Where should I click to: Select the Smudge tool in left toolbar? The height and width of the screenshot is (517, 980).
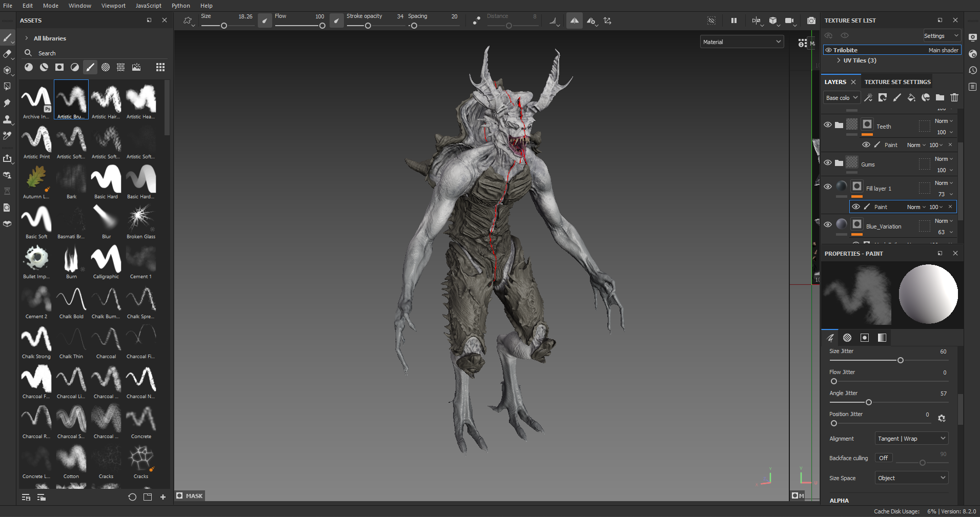coord(7,103)
